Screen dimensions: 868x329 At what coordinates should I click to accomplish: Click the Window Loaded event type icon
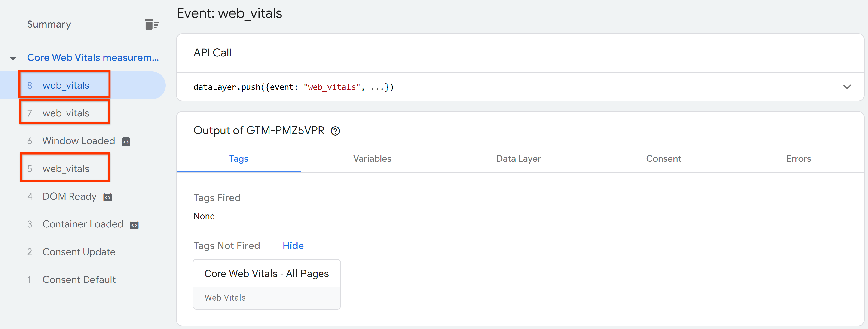tap(126, 141)
